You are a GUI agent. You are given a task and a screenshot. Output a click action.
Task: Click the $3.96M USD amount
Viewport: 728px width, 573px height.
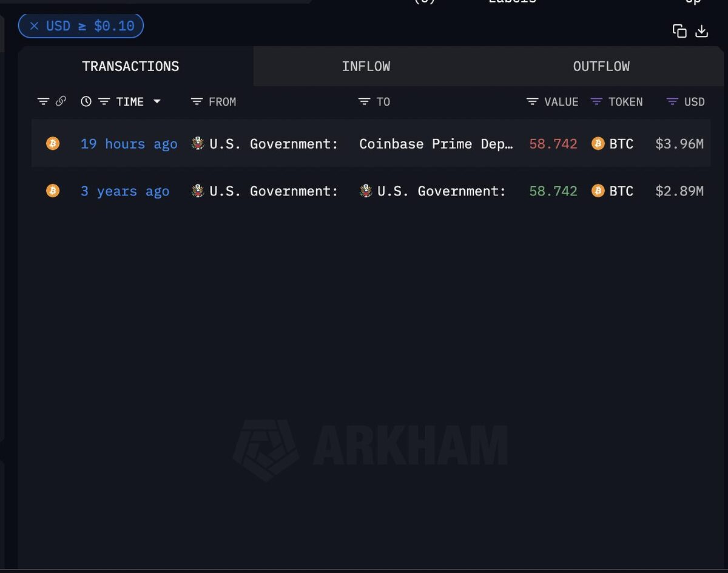pyautogui.click(x=679, y=144)
